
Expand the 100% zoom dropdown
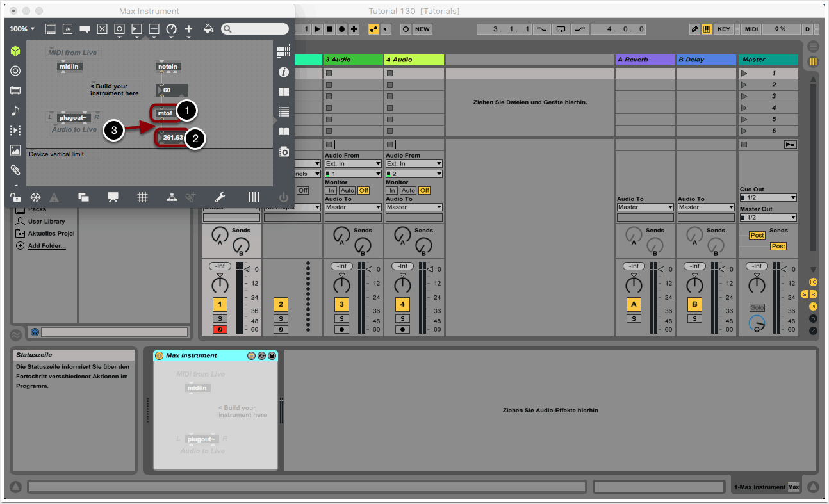pyautogui.click(x=22, y=29)
